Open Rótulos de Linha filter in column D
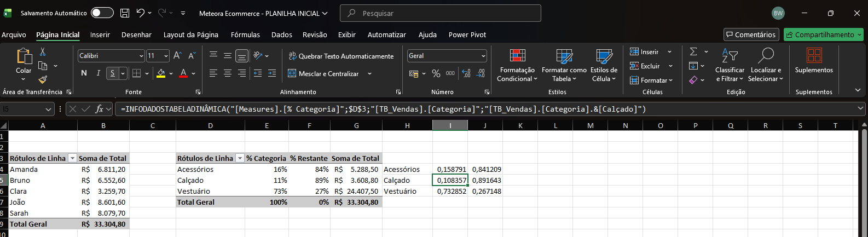The width and height of the screenshot is (868, 237). [x=240, y=158]
